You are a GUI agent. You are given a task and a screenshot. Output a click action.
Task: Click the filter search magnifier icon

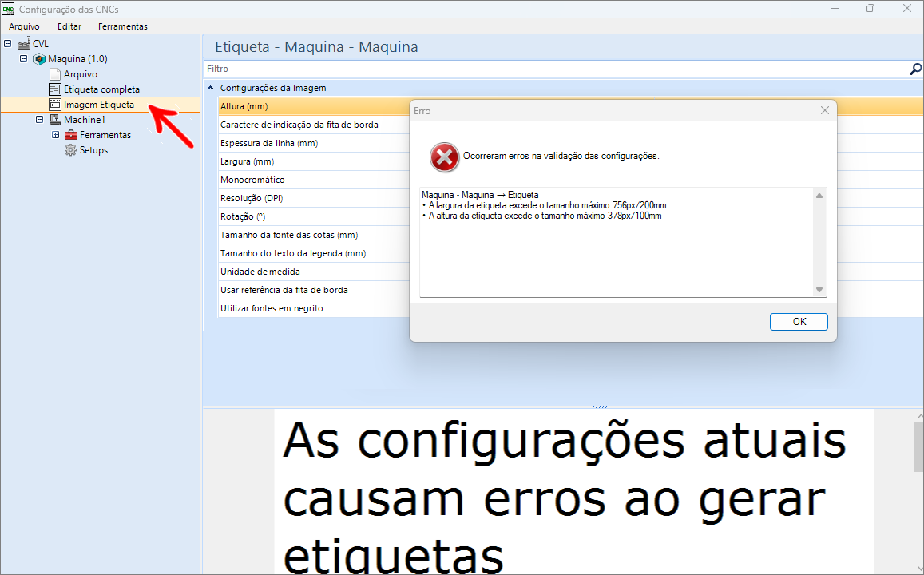click(915, 69)
